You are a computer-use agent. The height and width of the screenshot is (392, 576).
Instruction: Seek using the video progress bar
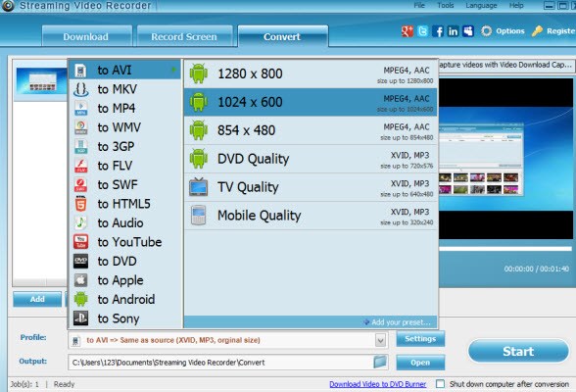(505, 249)
